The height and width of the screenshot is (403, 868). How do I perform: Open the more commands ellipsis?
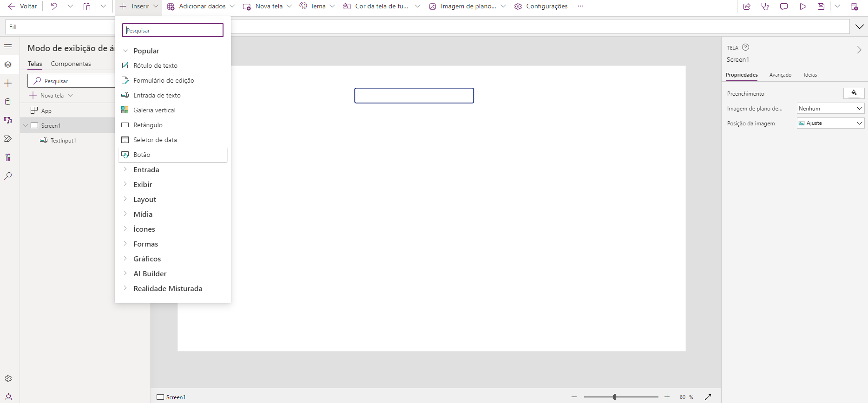(580, 6)
